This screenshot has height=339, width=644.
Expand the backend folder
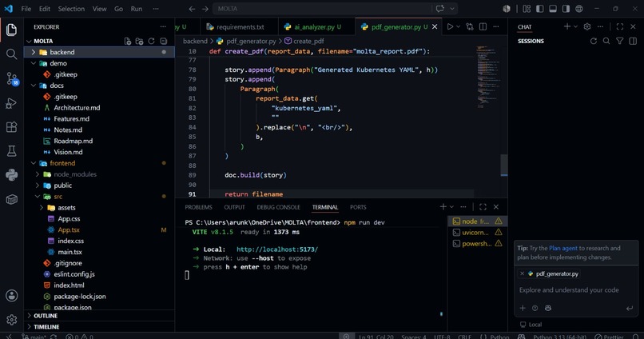click(x=100, y=52)
